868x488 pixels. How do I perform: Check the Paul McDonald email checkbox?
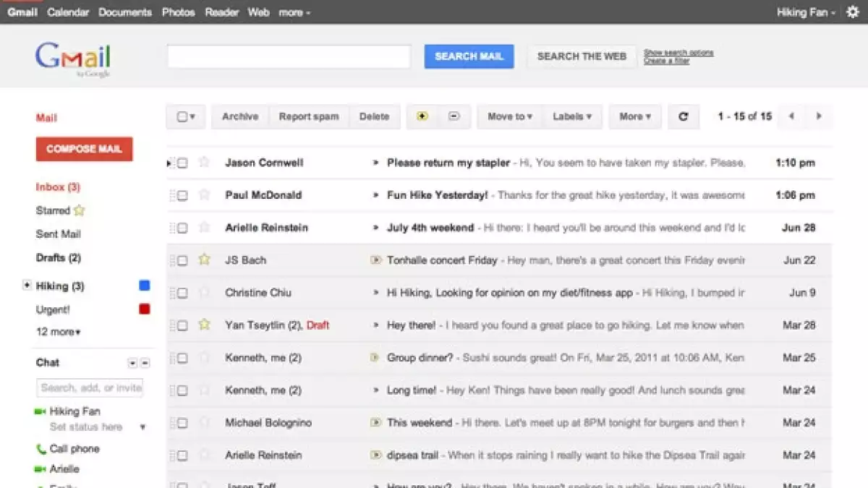182,195
